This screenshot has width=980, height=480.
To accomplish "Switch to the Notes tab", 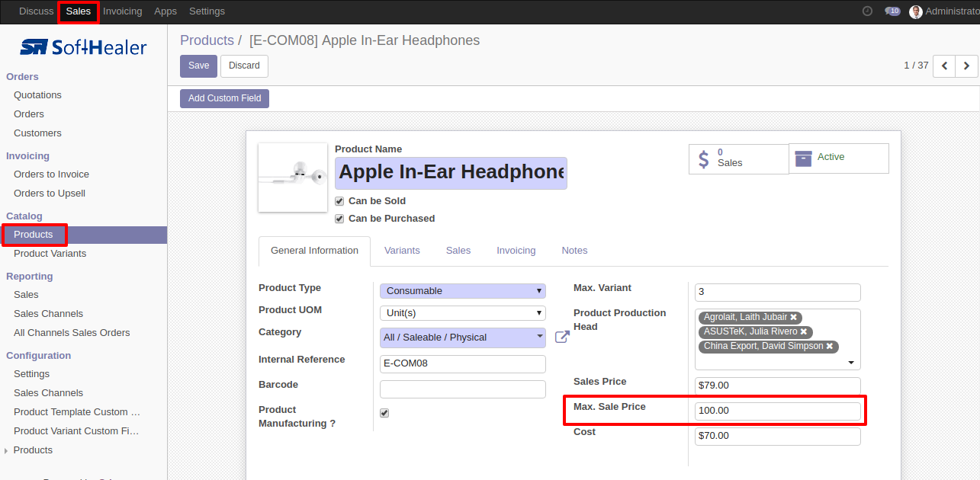I will coord(575,251).
